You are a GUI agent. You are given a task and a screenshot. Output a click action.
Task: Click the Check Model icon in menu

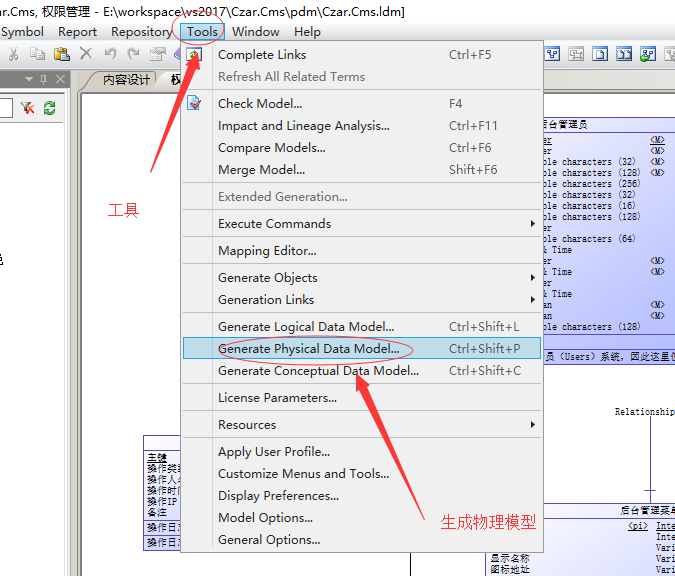click(194, 103)
